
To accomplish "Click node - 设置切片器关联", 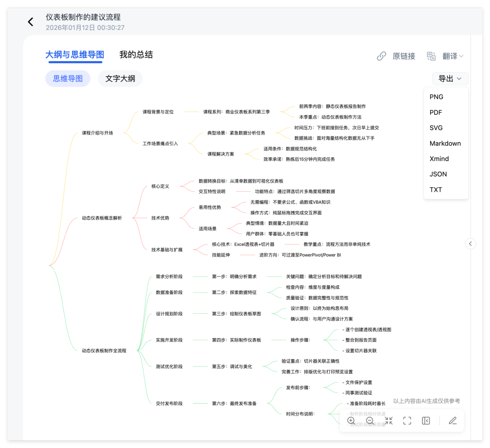I will tap(359, 351).
